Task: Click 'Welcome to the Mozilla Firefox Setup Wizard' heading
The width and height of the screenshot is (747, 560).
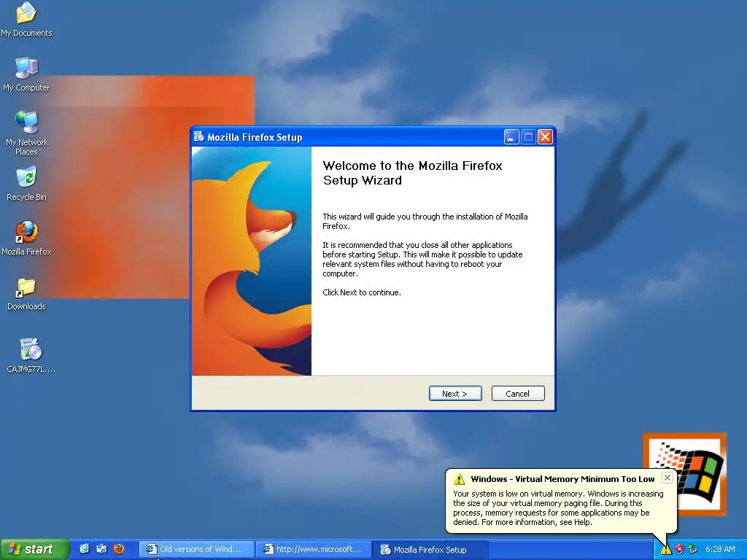Action: pos(413,173)
